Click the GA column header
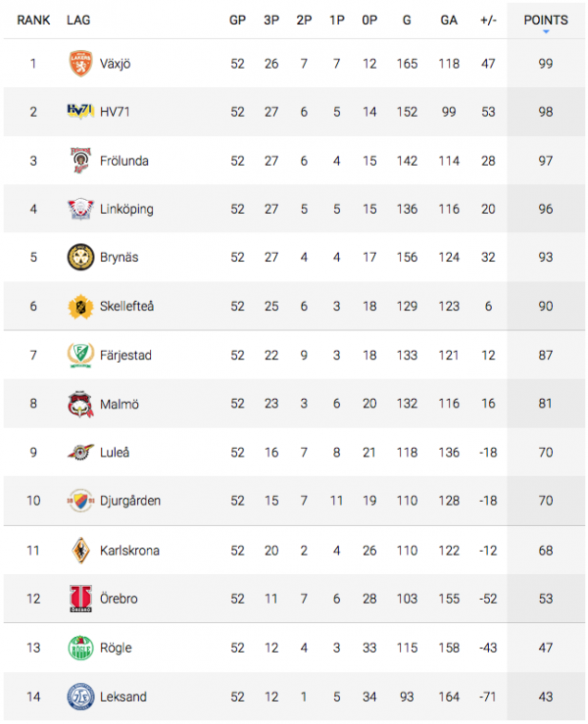Image resolution: width=588 pixels, height=724 pixels. click(x=449, y=21)
